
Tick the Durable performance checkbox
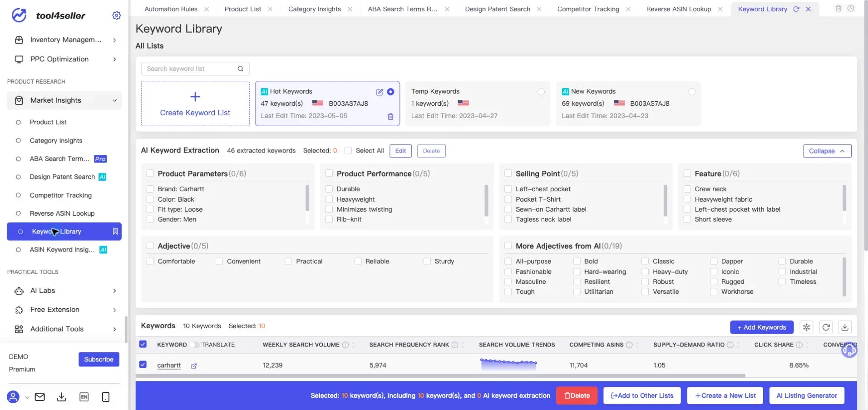pos(329,189)
